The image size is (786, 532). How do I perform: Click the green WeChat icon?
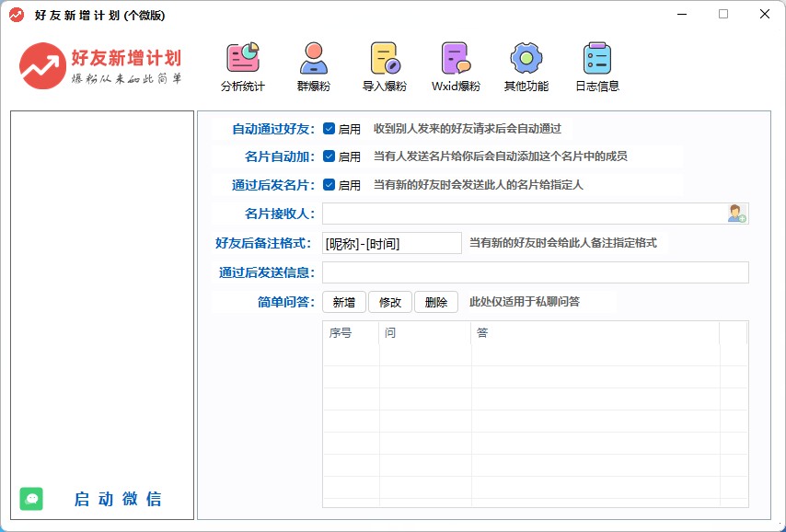(x=32, y=499)
